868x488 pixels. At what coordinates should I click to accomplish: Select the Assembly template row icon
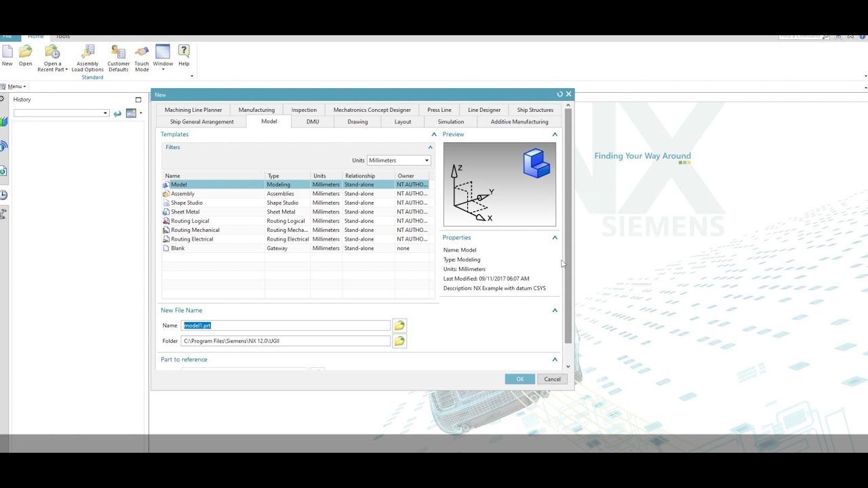(x=166, y=194)
